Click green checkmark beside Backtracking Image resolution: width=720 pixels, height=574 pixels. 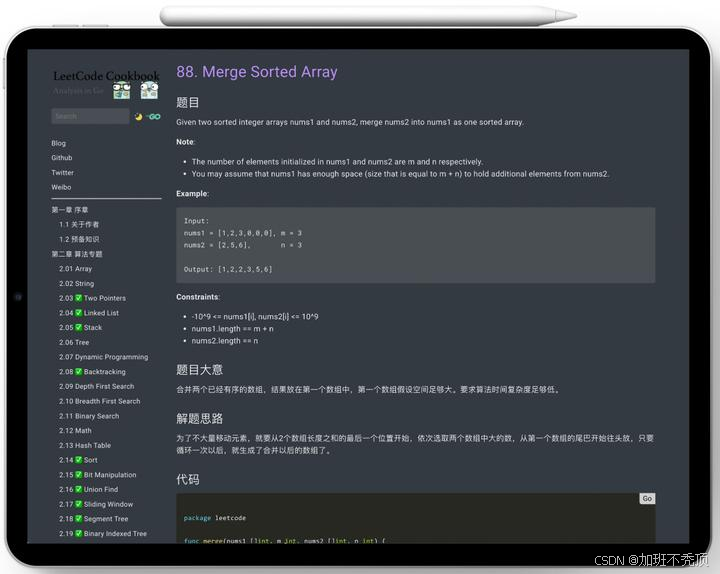(x=79, y=371)
